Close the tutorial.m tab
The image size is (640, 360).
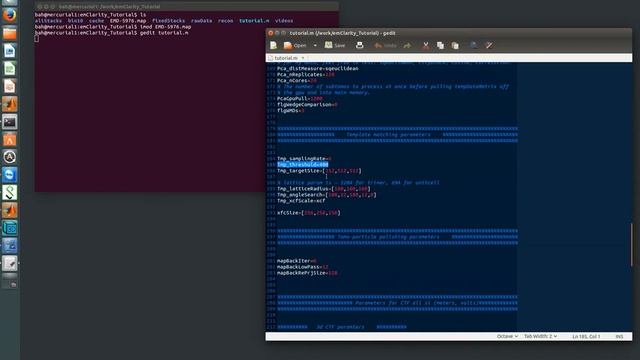[303, 58]
